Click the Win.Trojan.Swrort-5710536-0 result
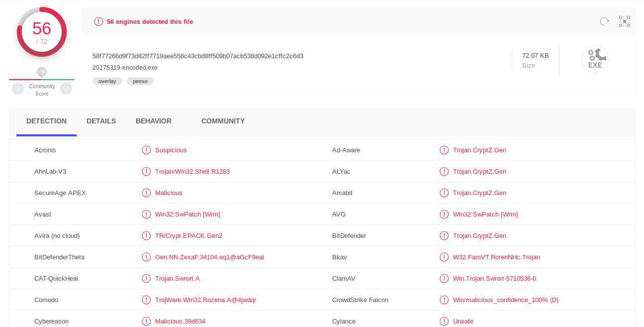Screen dimensions: 644x327 point(494,278)
